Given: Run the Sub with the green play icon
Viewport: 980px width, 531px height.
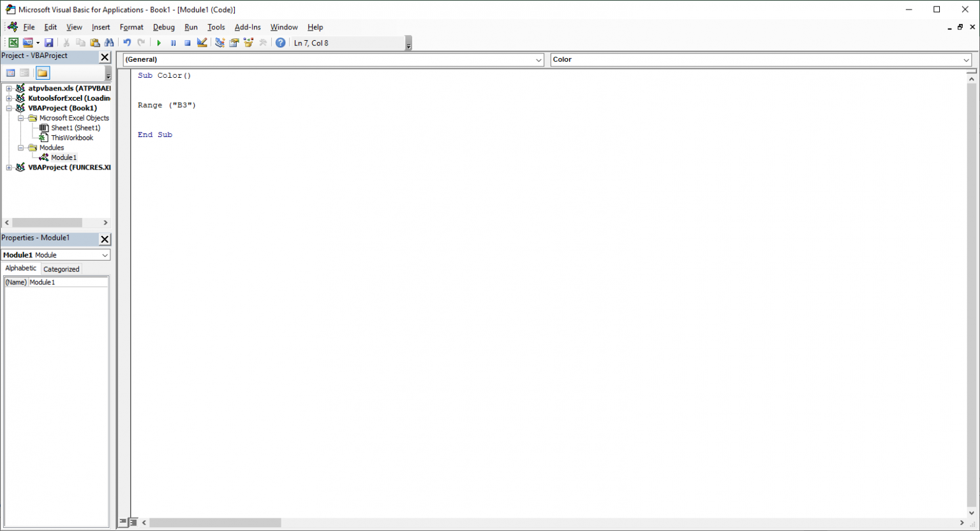Looking at the screenshot, I should [x=158, y=42].
